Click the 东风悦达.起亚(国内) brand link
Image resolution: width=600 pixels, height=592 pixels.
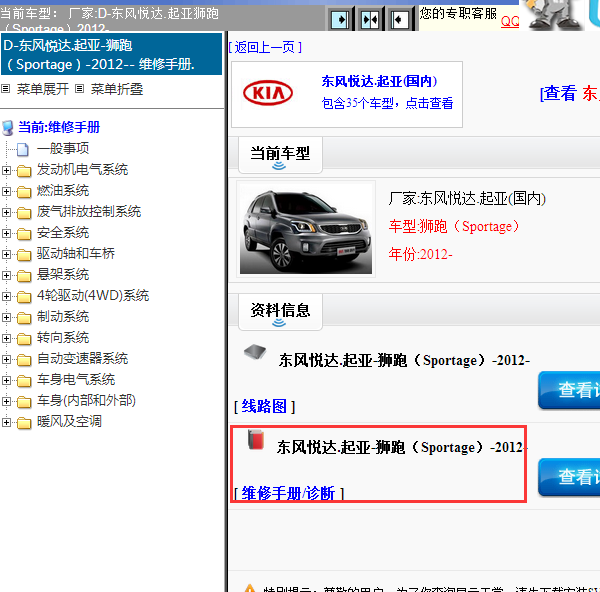pos(379,81)
